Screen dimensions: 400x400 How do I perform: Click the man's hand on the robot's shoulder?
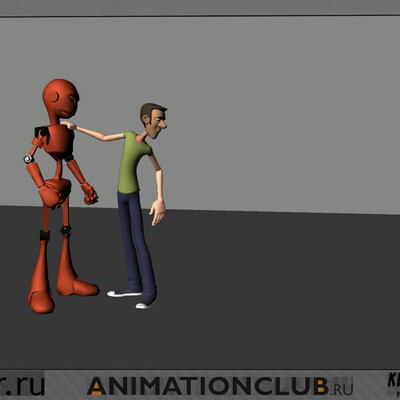69,125
